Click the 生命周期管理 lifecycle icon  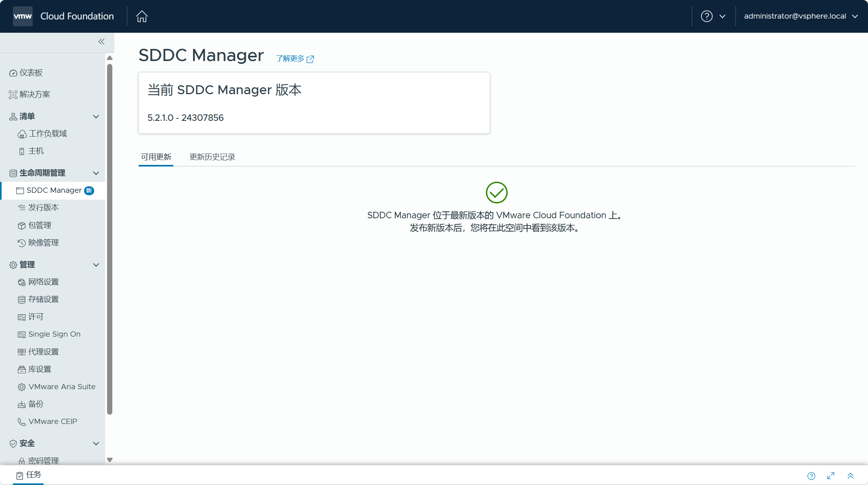(x=13, y=173)
